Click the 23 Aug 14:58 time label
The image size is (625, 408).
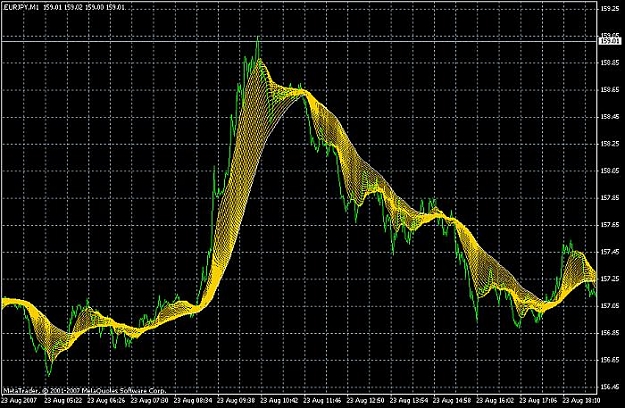point(452,400)
